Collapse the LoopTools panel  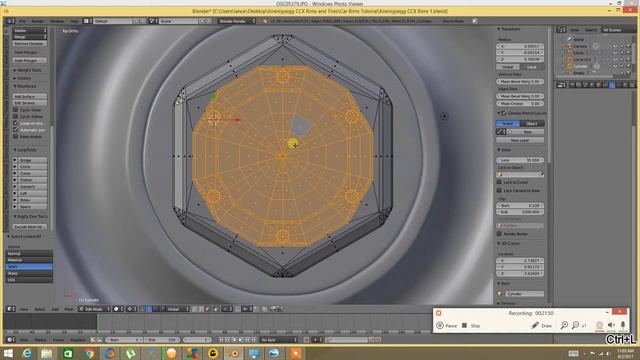[25, 150]
